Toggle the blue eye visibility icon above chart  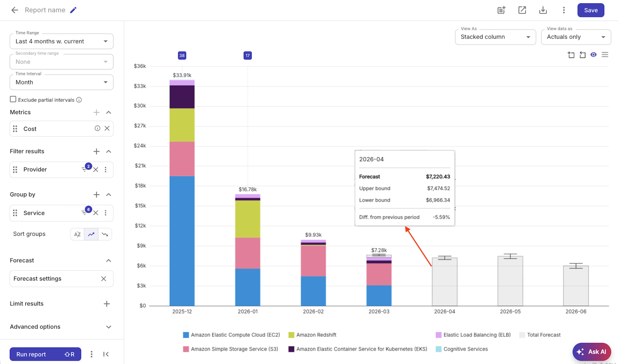(x=594, y=54)
